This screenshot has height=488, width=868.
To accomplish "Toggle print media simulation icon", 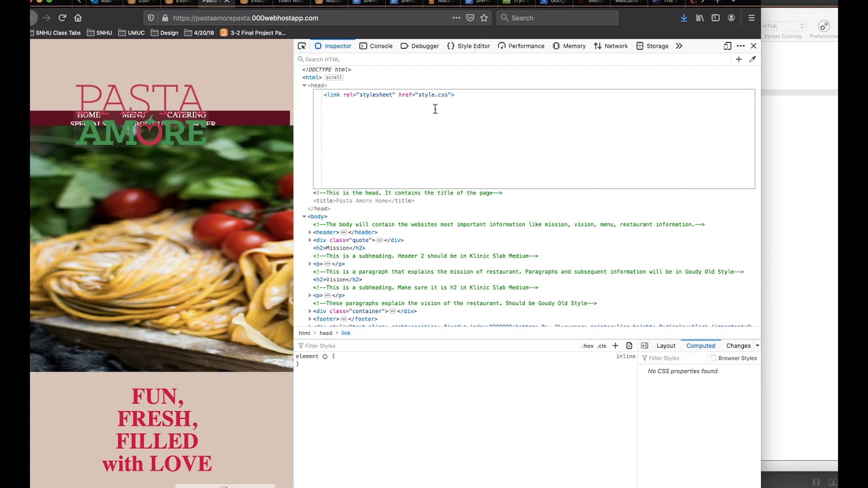I will pos(629,346).
